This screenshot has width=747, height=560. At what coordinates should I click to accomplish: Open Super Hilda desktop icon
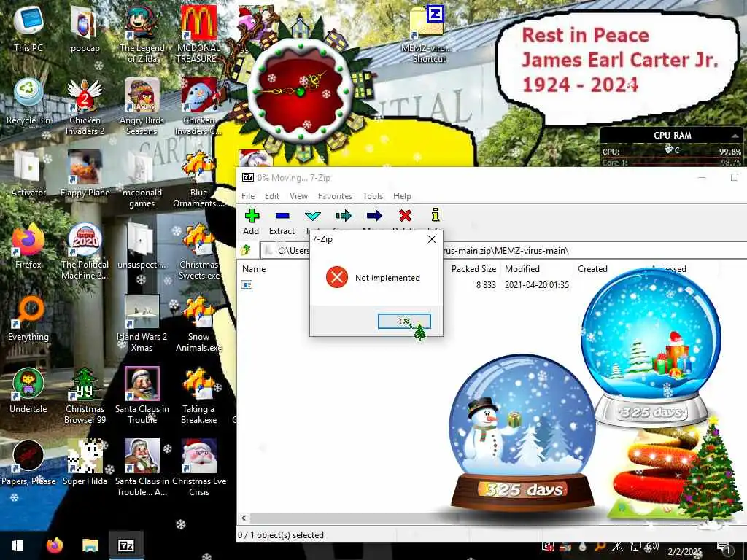[x=85, y=463]
